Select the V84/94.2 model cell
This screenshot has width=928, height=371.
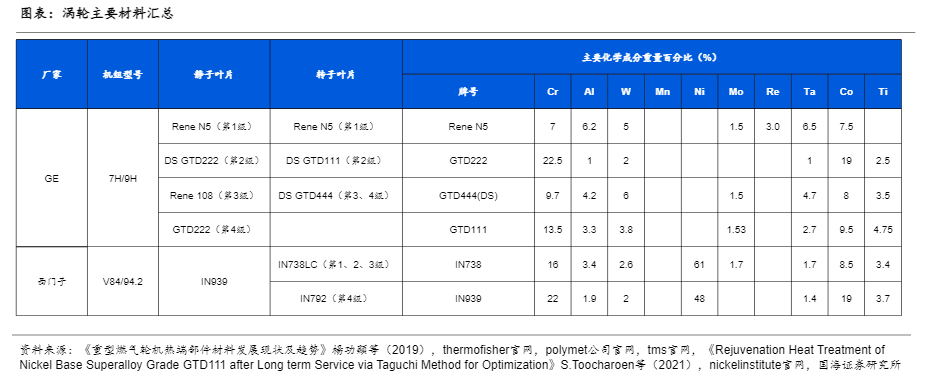point(123,281)
